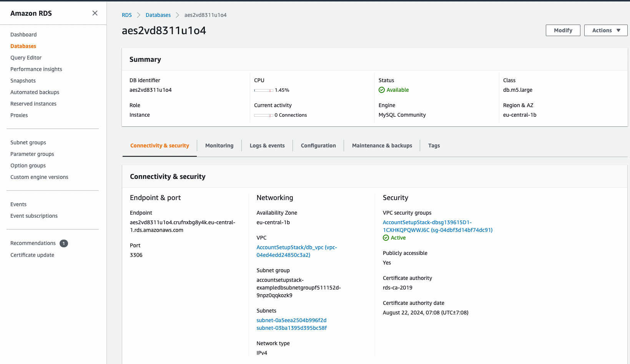Click the Availability Zone value under Networking
Image resolution: width=630 pixels, height=364 pixels.
click(x=273, y=222)
